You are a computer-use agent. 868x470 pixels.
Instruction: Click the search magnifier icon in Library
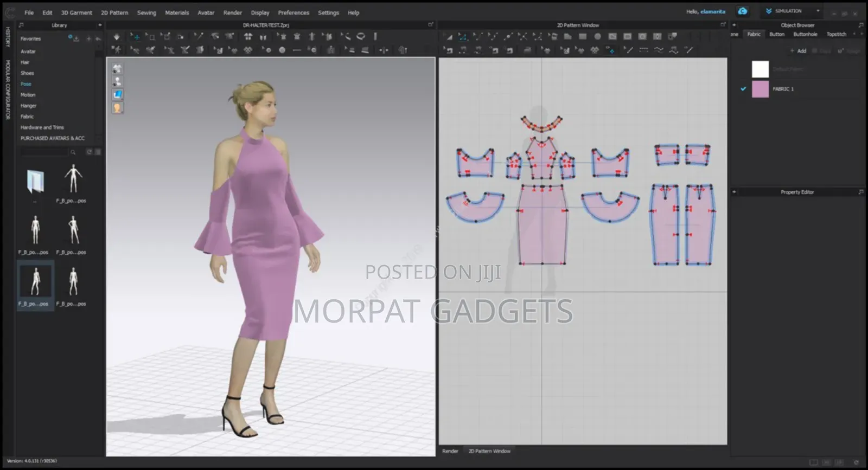(x=73, y=152)
